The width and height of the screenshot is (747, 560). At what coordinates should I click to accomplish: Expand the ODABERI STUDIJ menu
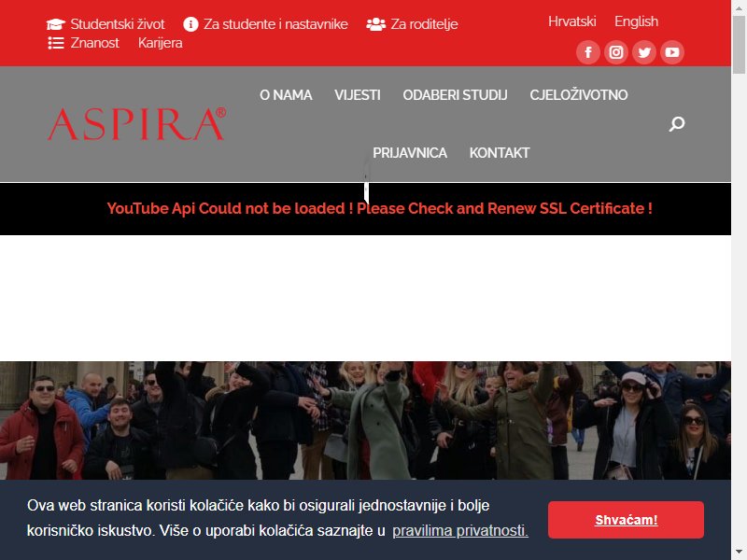455,95
